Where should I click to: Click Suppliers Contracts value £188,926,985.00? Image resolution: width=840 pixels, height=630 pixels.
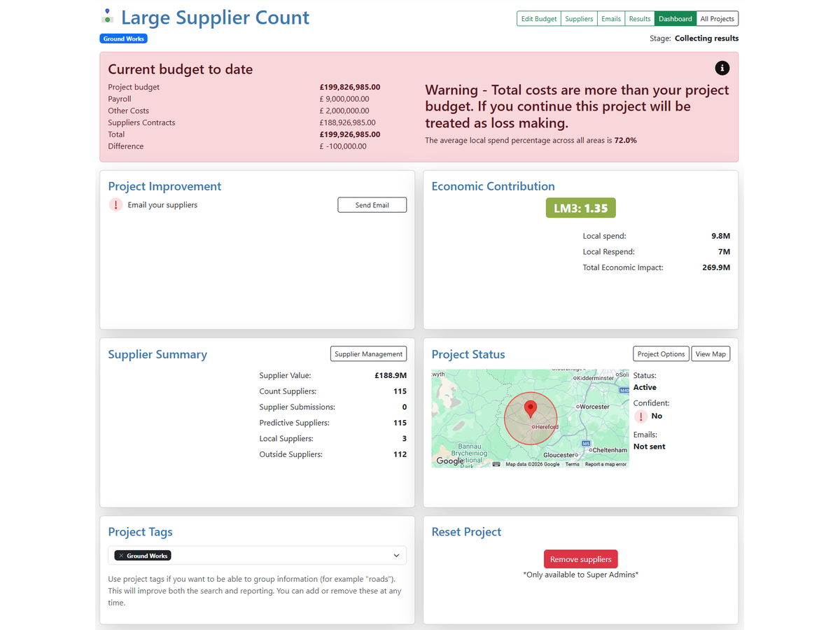[x=348, y=123]
